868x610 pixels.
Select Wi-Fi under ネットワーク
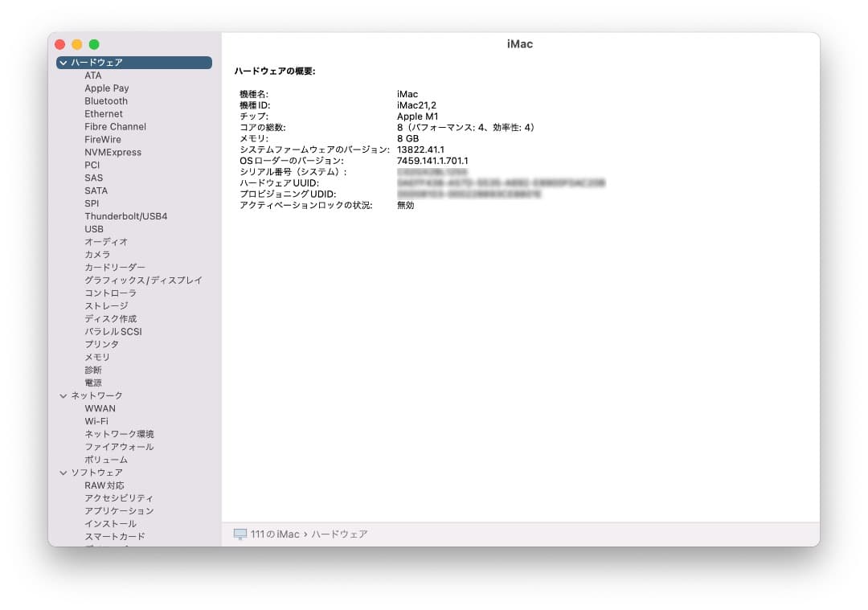[95, 421]
